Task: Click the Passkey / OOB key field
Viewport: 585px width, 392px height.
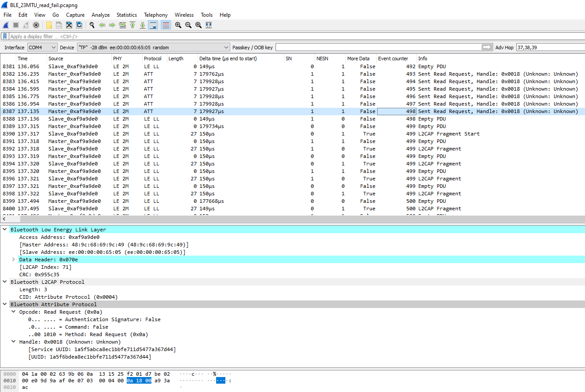Action: (378, 48)
